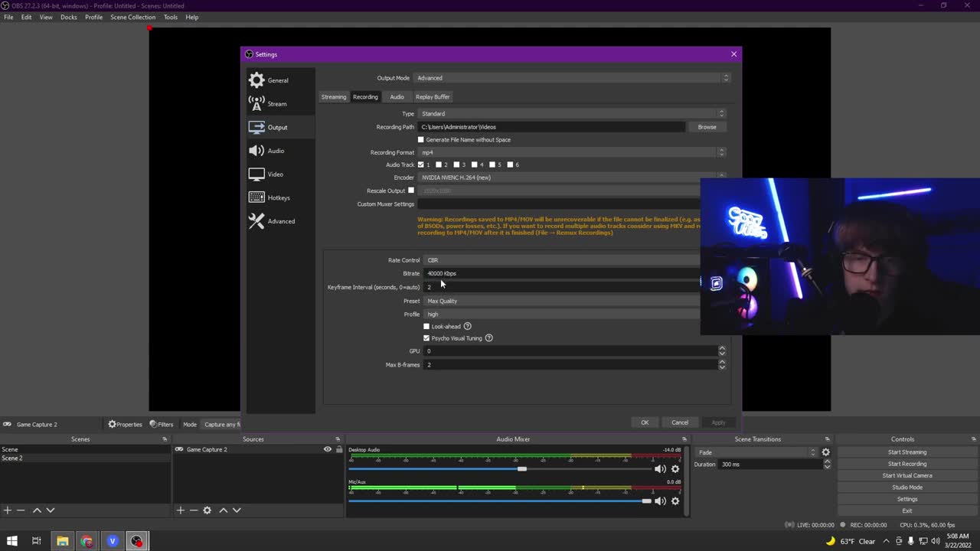Enable audio track 4 checkbox
Viewport: 980px width, 551px height.
475,165
